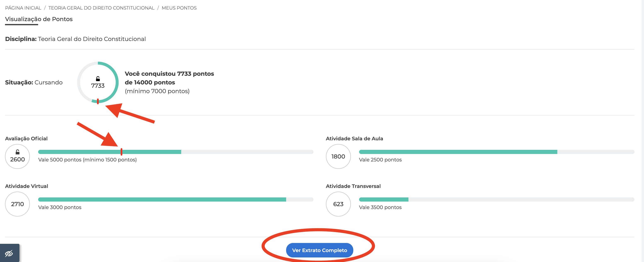644x262 pixels.
Task: Click the hide visibility eye icon
Action: pyautogui.click(x=9, y=254)
